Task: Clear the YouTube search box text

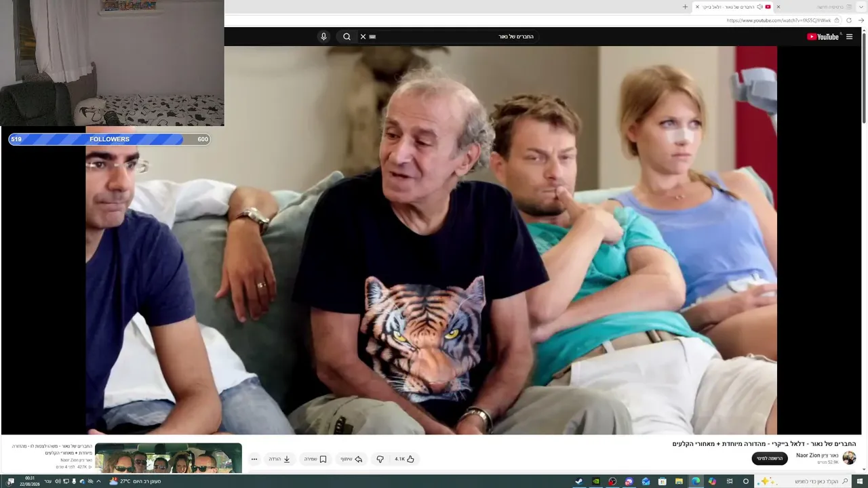Action: click(x=363, y=37)
